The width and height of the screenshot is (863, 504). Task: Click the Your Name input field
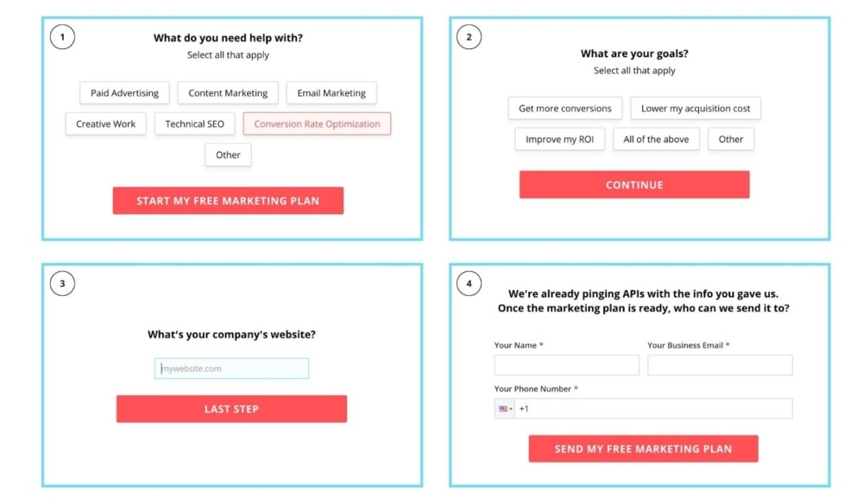566,364
